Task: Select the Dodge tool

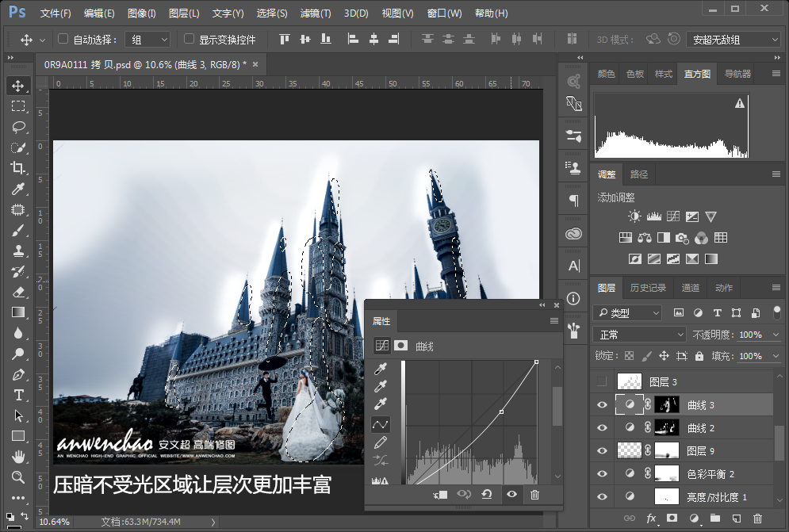Action: point(18,354)
